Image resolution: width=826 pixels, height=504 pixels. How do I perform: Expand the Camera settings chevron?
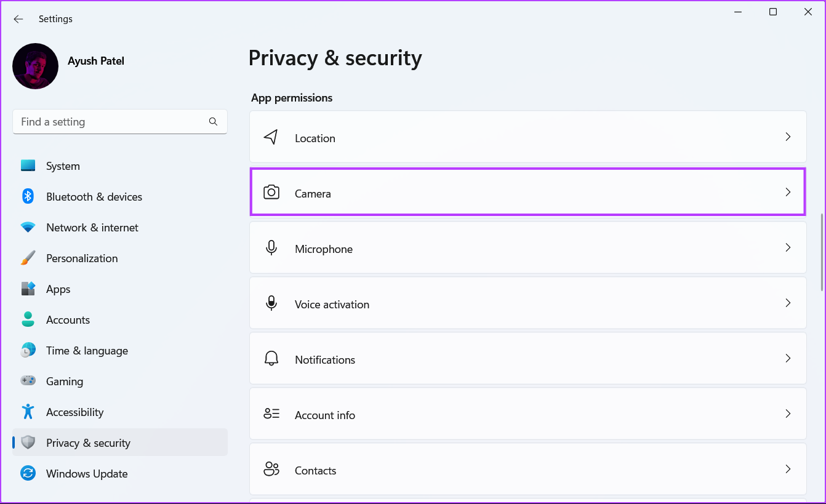788,192
